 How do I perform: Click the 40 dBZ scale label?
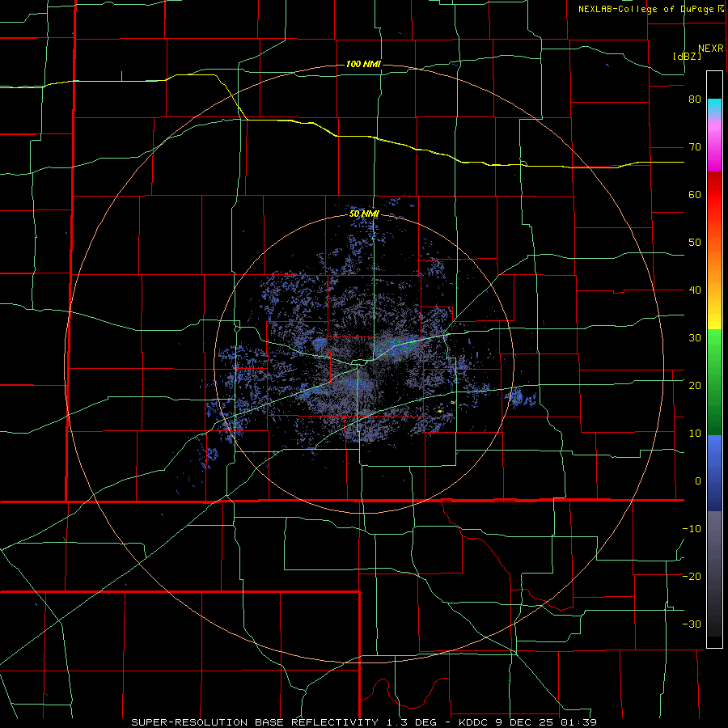point(695,290)
